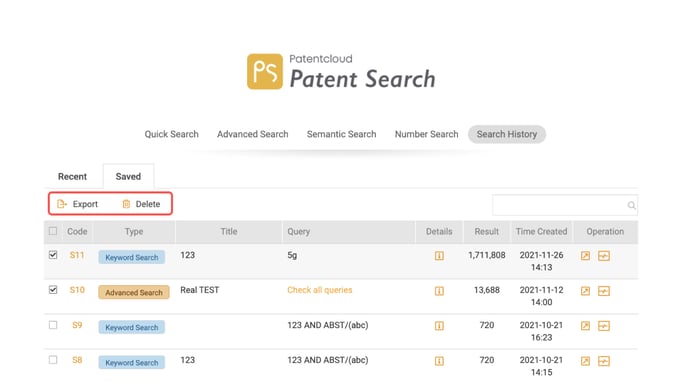The height and width of the screenshot is (382, 688).
Task: Click the Title column header
Action: (x=229, y=232)
